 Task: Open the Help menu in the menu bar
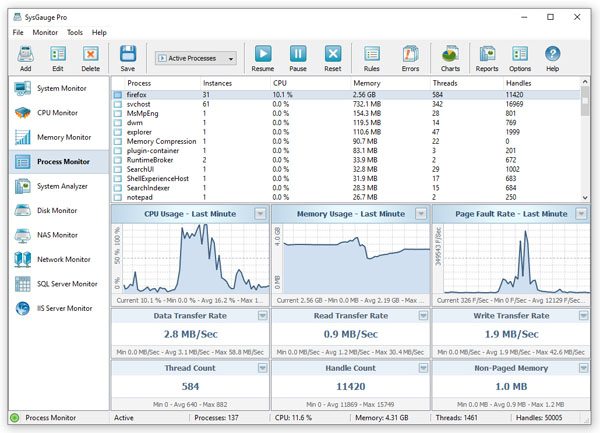pyautogui.click(x=99, y=33)
